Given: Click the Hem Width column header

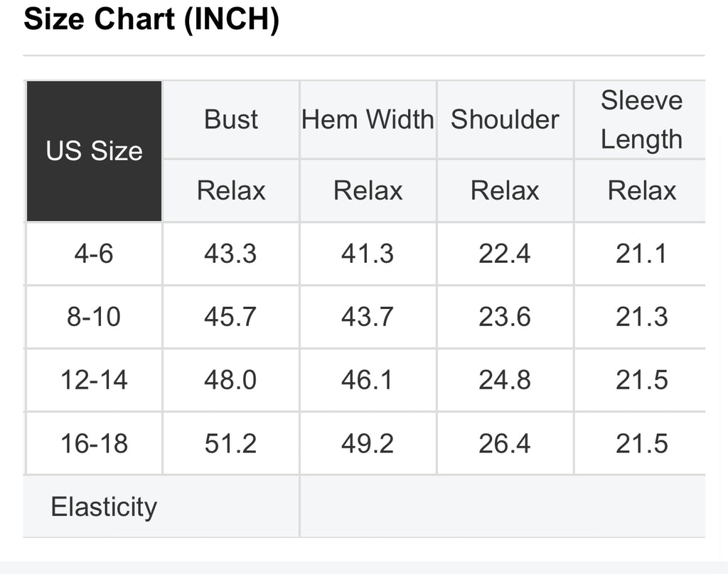Looking at the screenshot, I should tap(368, 119).
